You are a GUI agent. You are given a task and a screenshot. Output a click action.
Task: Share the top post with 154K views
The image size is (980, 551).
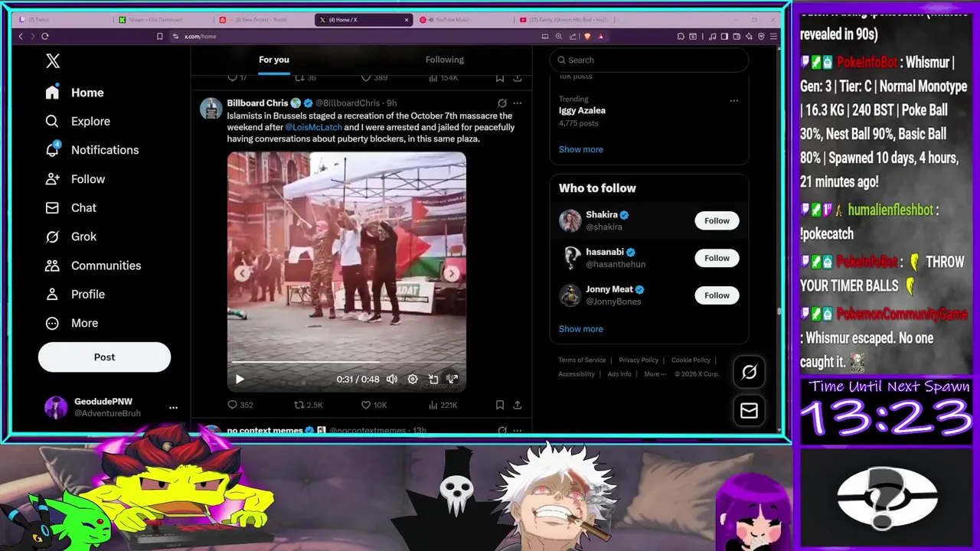518,77
